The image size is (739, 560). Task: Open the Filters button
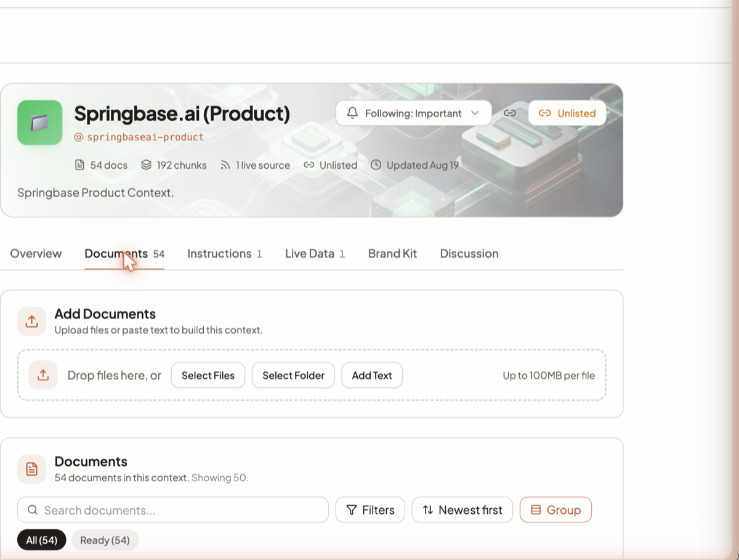[370, 510]
